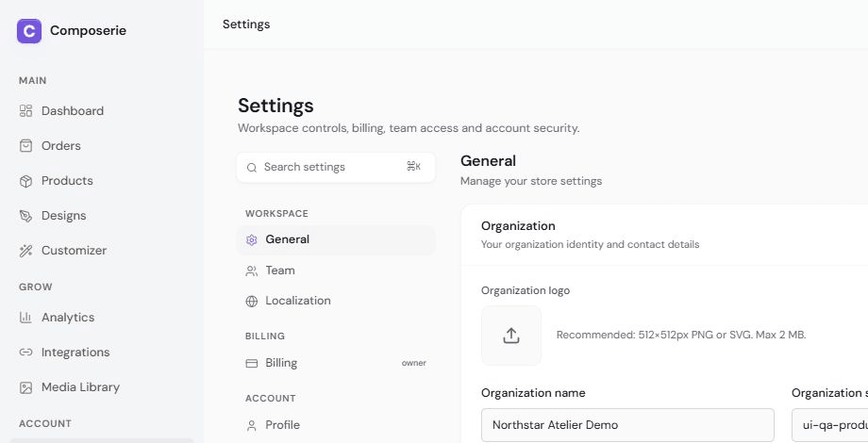868x443 pixels.
Task: Click the upload arrow logo icon
Action: coord(511,336)
